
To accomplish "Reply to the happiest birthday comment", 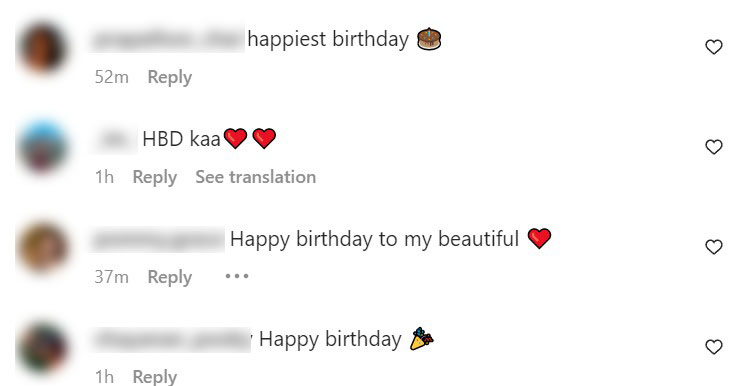I will pos(170,77).
